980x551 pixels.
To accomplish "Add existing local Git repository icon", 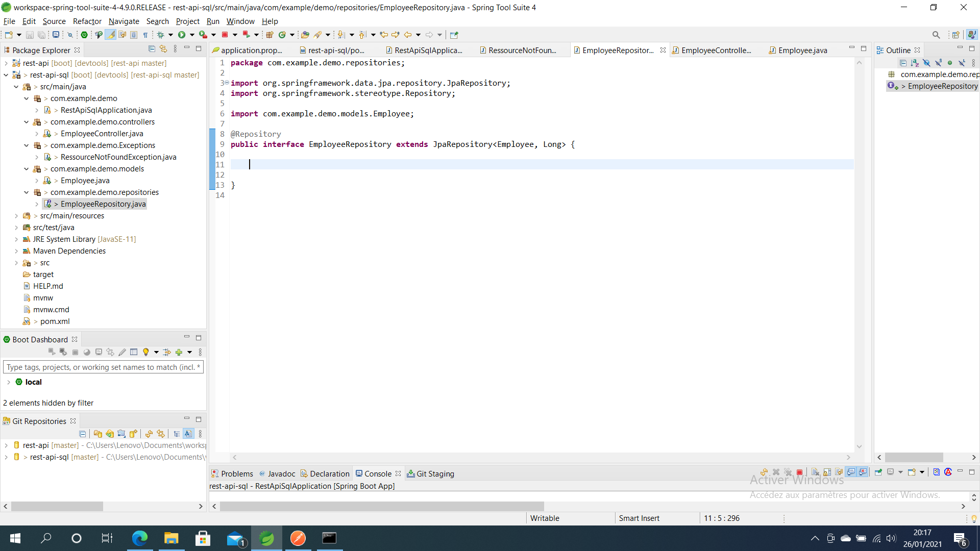I will (97, 434).
